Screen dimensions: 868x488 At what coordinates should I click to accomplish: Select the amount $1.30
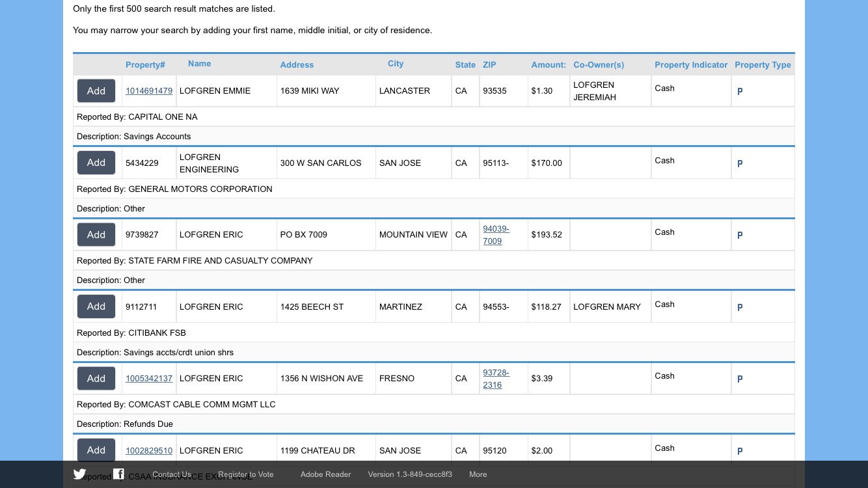(x=542, y=91)
